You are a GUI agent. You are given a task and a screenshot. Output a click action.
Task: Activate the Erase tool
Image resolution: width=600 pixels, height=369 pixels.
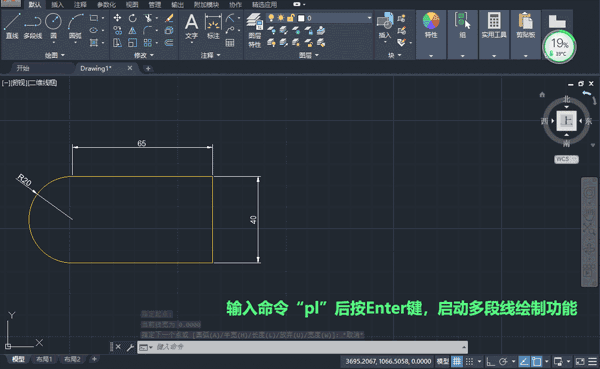click(169, 18)
